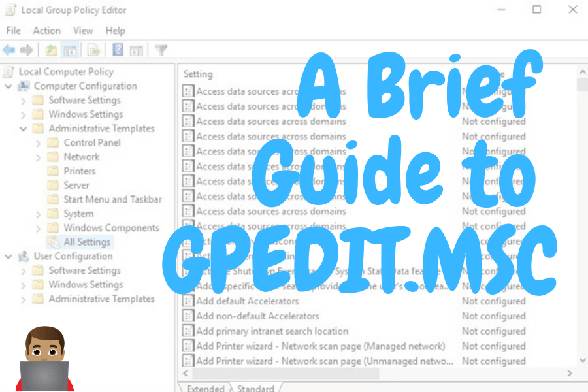Click the Local Computer Policy root icon

click(x=8, y=72)
